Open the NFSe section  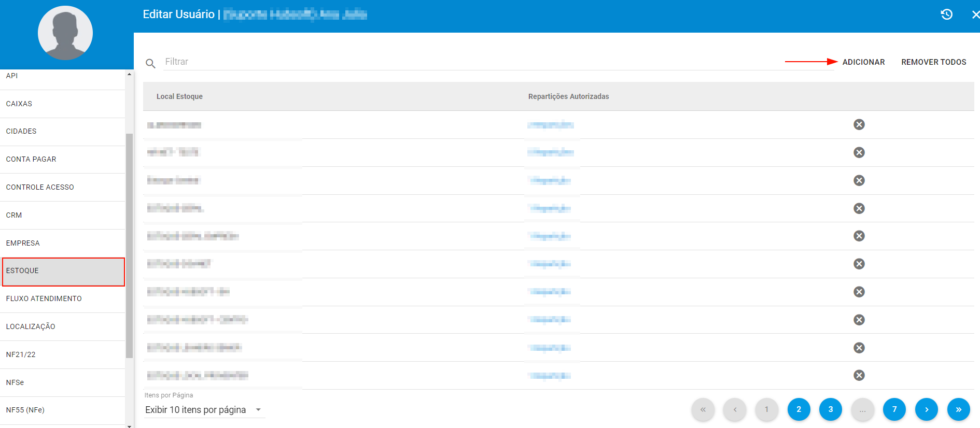point(63,382)
